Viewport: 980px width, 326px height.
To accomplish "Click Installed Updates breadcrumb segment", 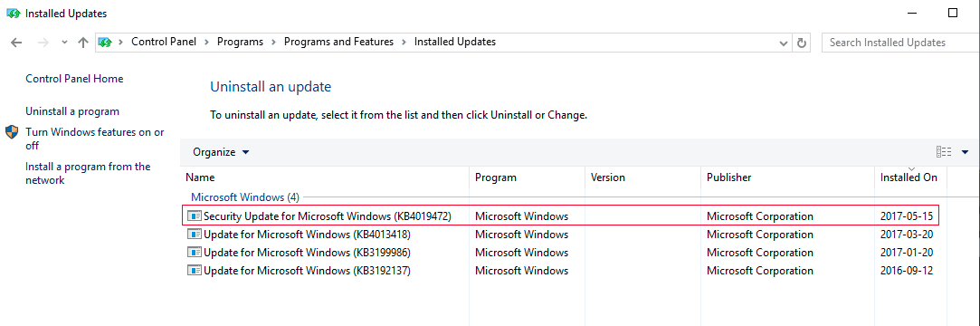I will [x=455, y=42].
